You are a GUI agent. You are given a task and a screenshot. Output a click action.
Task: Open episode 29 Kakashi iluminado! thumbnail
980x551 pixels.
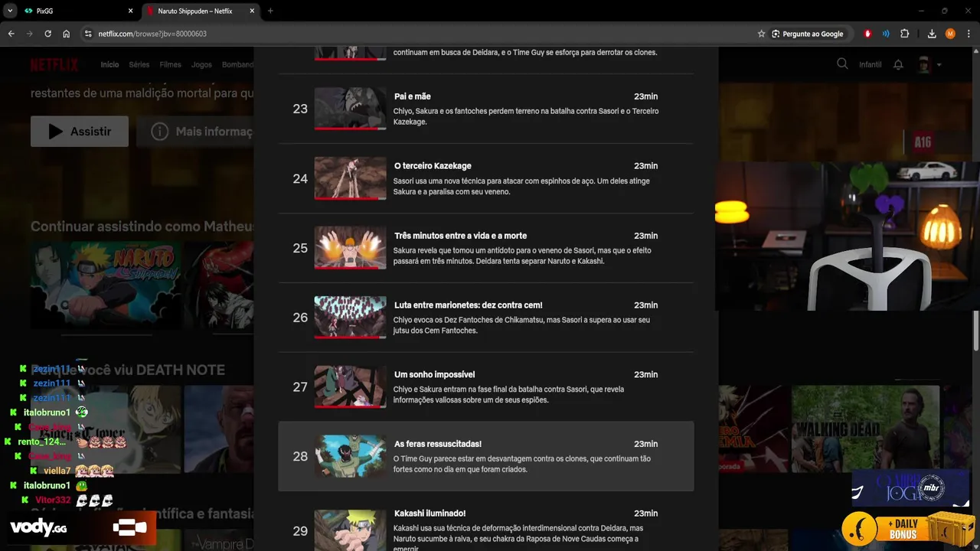click(x=350, y=530)
